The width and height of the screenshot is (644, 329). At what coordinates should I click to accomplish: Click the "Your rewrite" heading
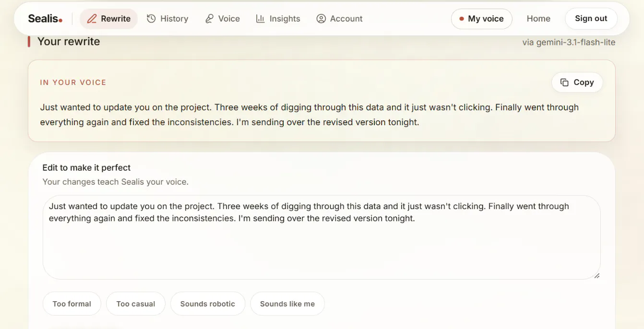[69, 42]
